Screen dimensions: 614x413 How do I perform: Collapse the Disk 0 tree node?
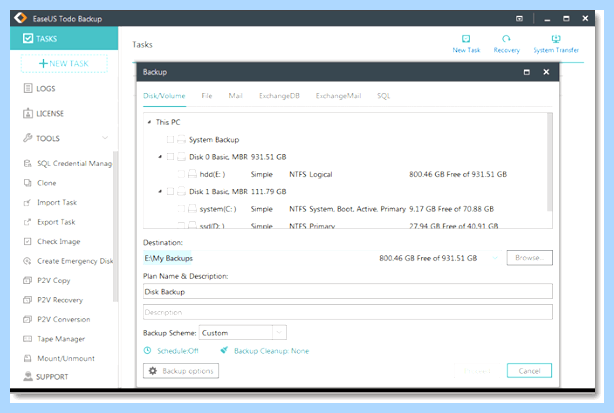(x=160, y=157)
